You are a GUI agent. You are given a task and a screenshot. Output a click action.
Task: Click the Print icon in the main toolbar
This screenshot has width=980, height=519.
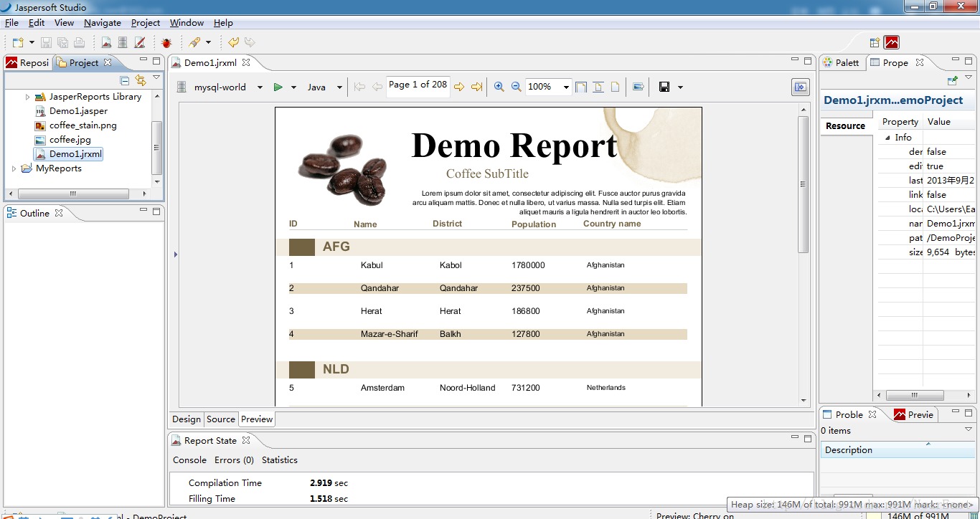[x=80, y=42]
